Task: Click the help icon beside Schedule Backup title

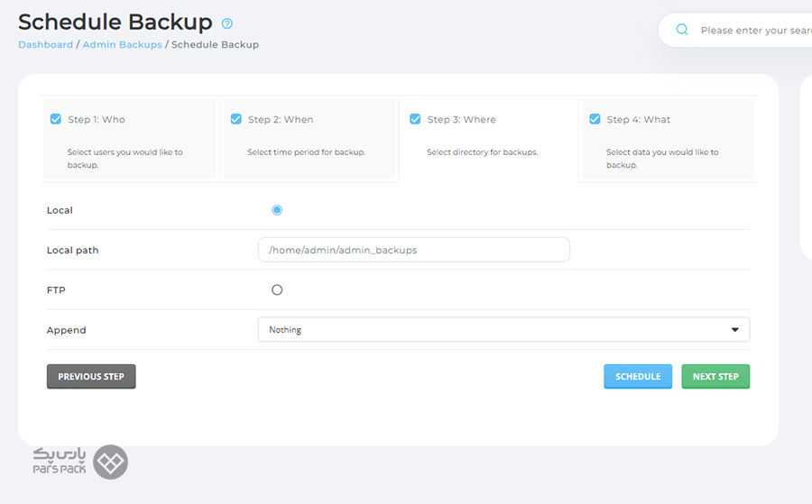Action: point(226,23)
